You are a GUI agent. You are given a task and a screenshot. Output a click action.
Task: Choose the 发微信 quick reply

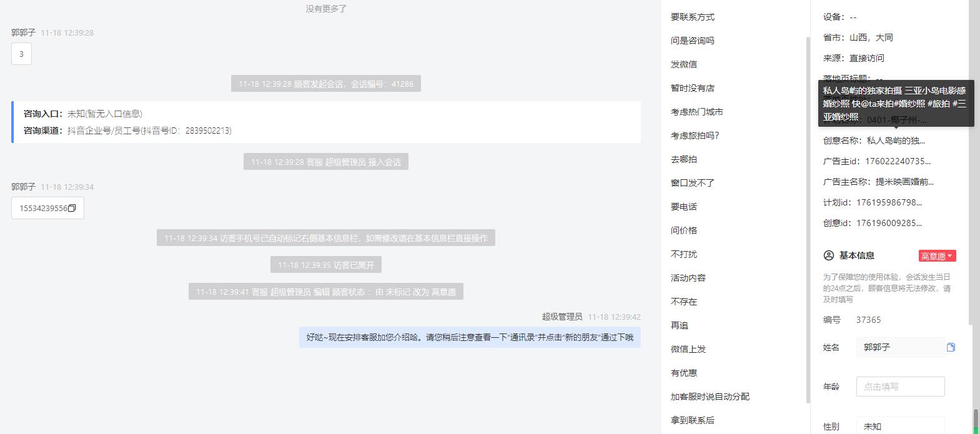pos(684,64)
